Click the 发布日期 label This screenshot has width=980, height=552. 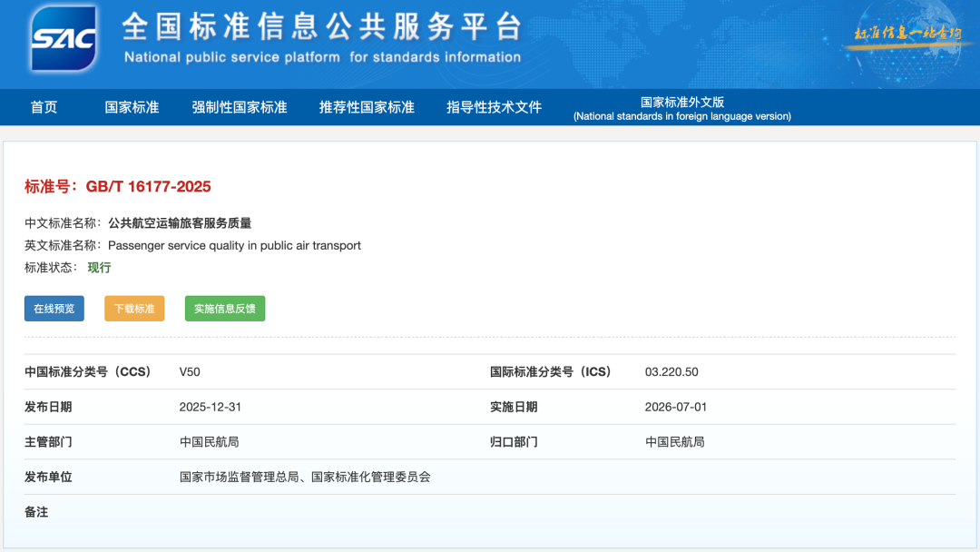click(x=48, y=407)
